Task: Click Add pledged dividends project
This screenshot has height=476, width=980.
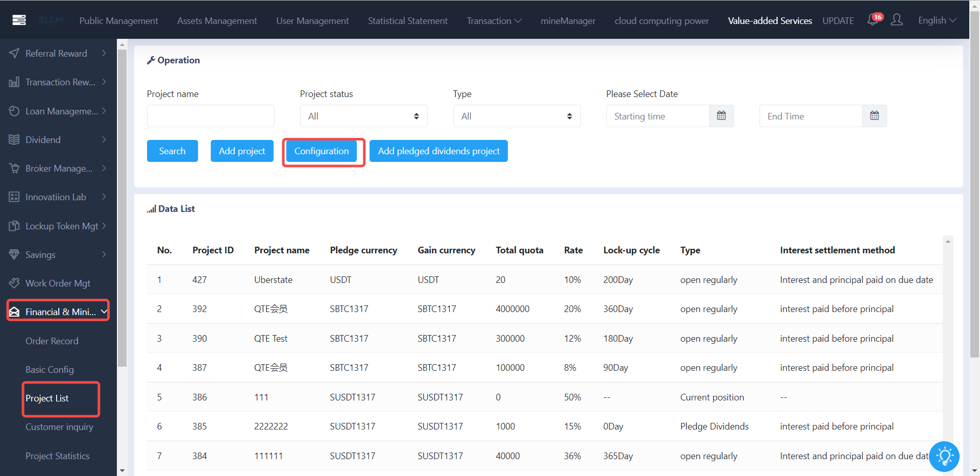Action: (438, 151)
